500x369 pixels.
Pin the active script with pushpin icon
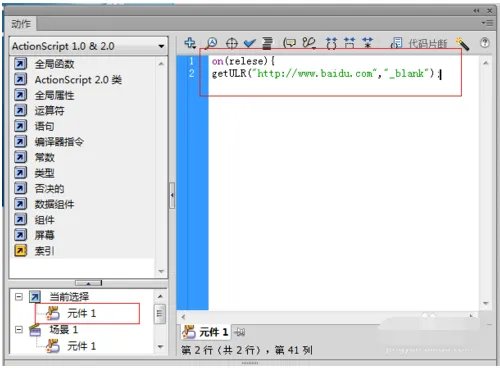(240, 332)
